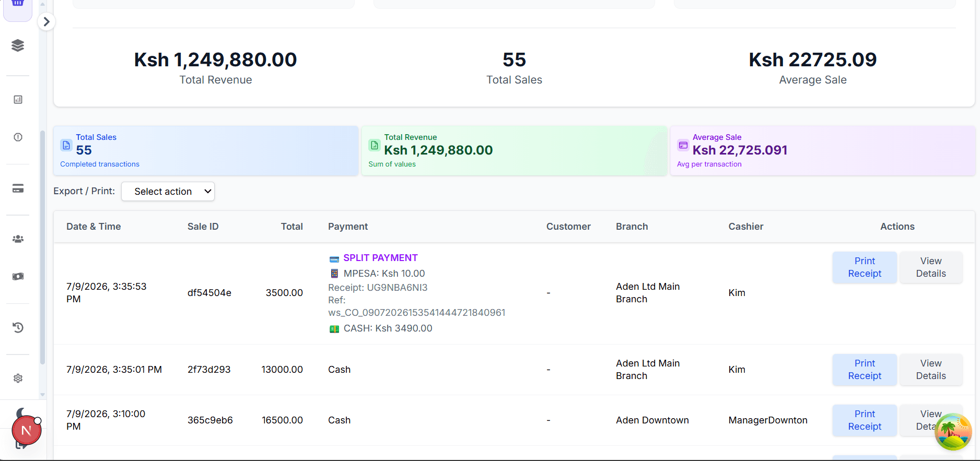Open the cash banknote icon in sidebar
Screen dimensions: 980x461
point(18,276)
